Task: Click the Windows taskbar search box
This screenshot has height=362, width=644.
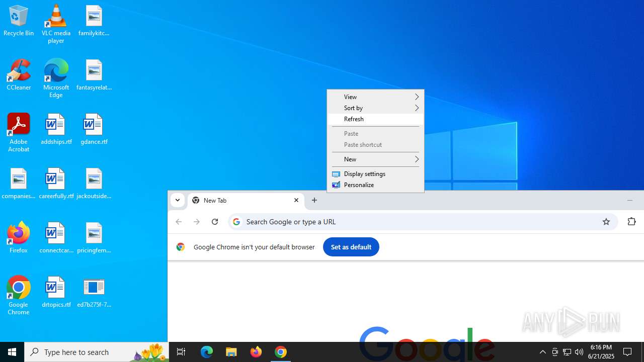Action: click(x=97, y=352)
